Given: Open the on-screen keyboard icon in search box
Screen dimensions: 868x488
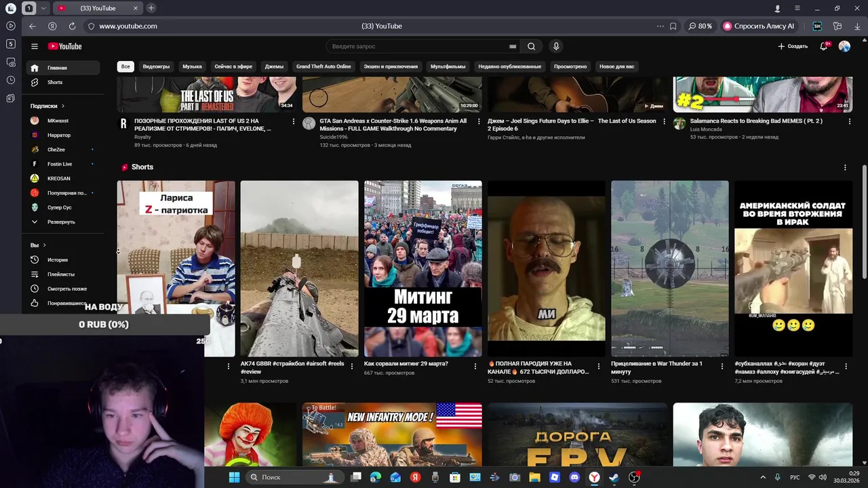Looking at the screenshot, I should click(x=513, y=46).
